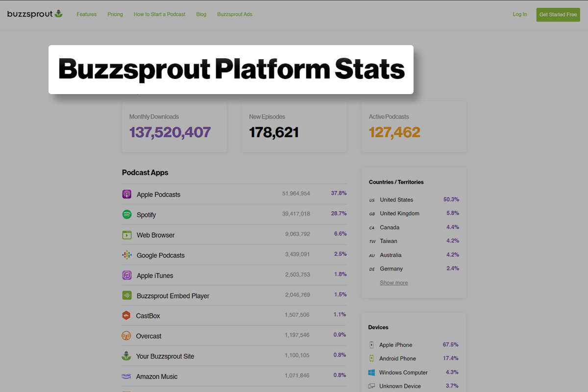
Task: Click the Apple Podcasts app icon
Action: tap(126, 195)
